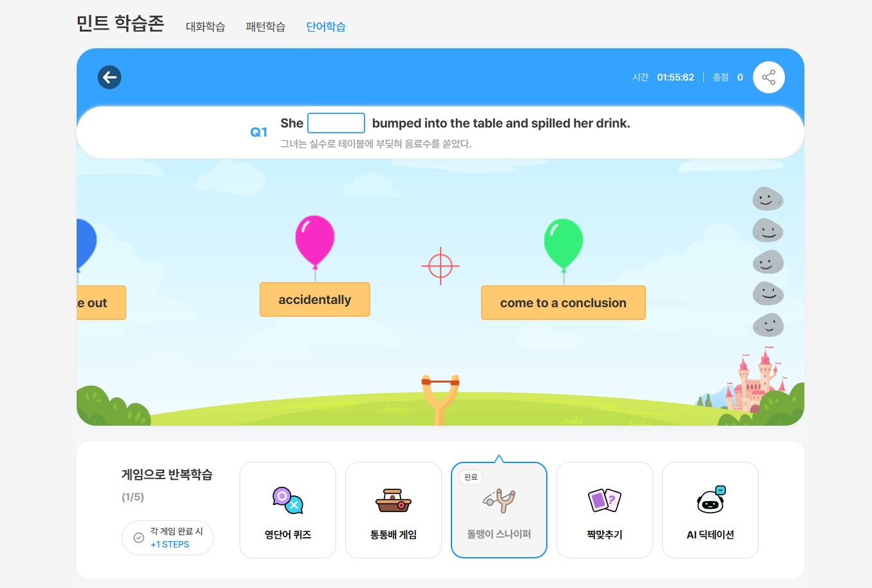
Task: Switch to the 패턴학습 tab
Action: (x=265, y=26)
